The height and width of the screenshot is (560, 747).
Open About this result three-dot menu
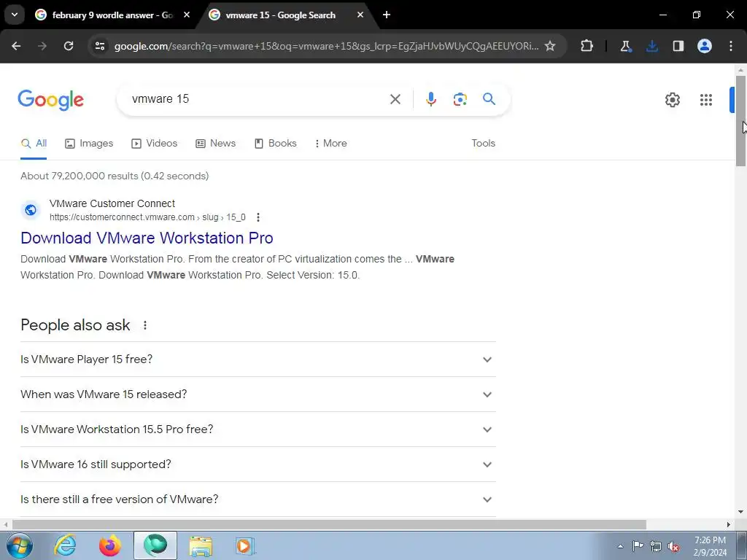point(258,217)
